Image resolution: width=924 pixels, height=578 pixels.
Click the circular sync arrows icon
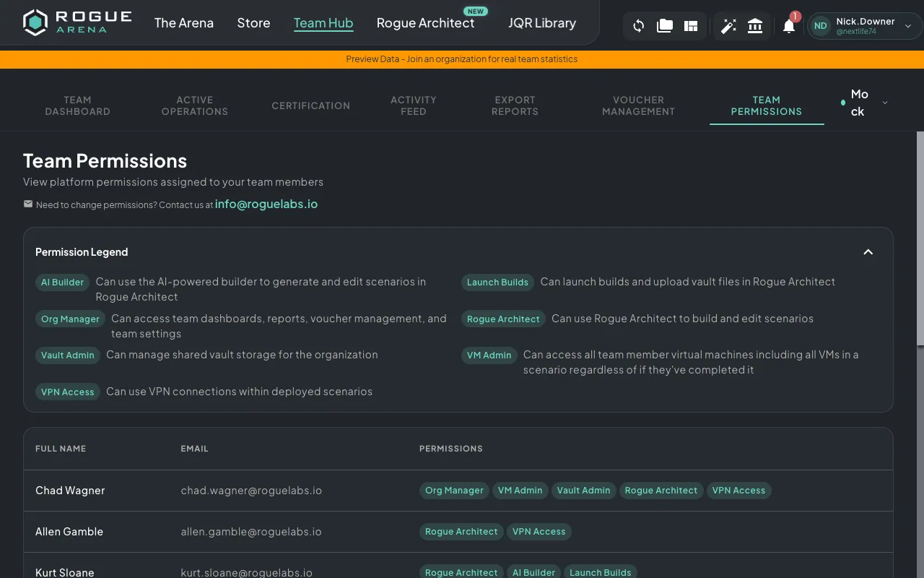click(x=638, y=27)
